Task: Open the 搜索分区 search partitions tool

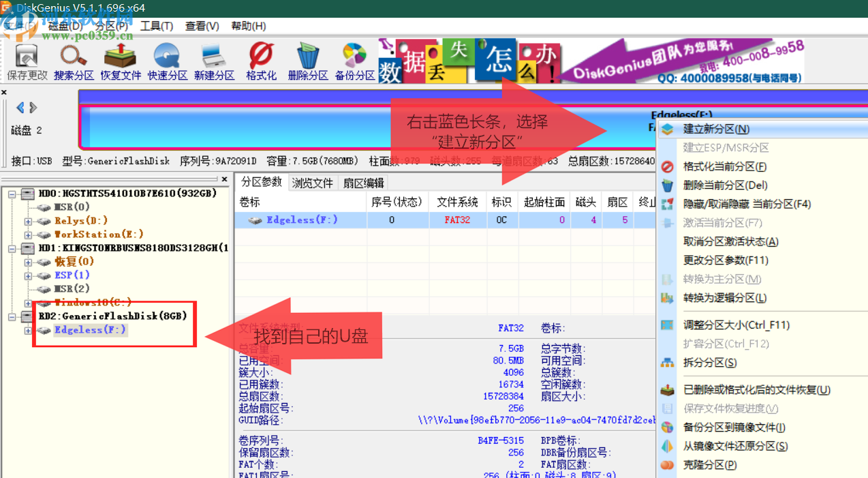Action: [x=74, y=61]
